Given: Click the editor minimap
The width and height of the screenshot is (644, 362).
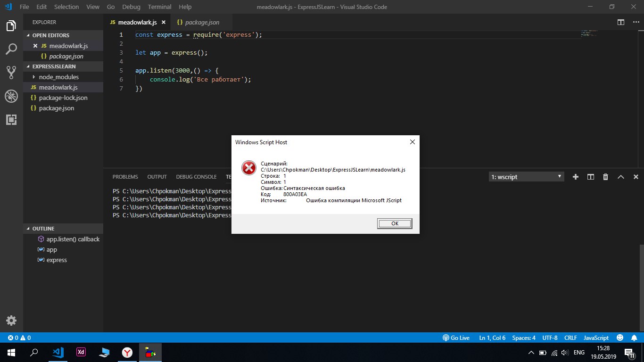Looking at the screenshot, I should point(589,33).
